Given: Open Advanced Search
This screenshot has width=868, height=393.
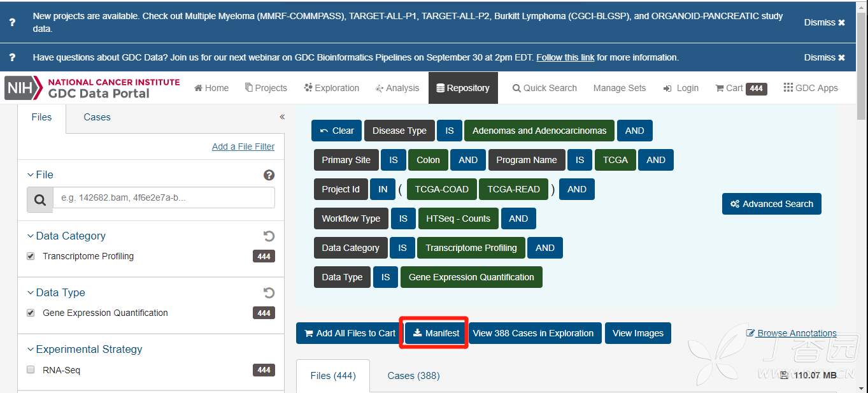Looking at the screenshot, I should coord(772,204).
